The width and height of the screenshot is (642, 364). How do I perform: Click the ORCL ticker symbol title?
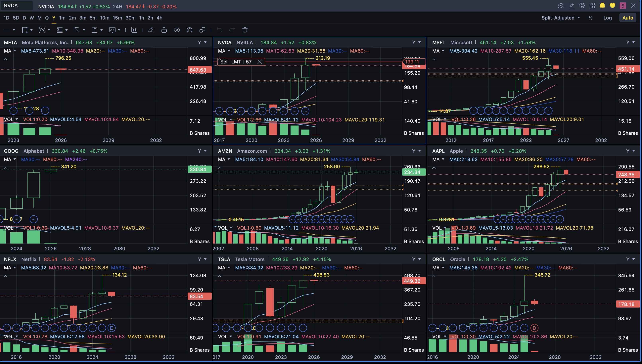point(439,259)
